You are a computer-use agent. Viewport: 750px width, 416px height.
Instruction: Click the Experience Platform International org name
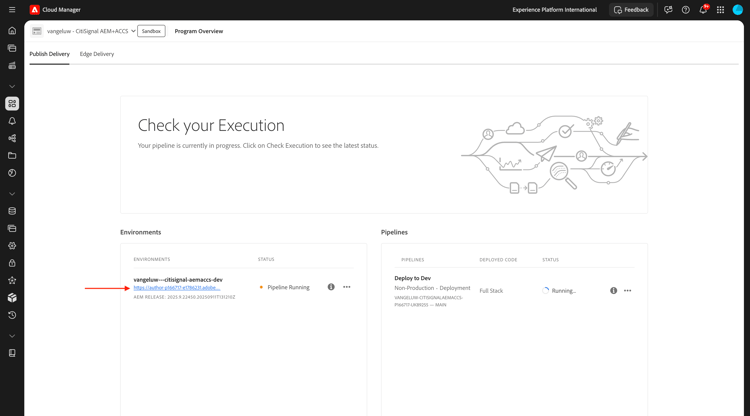click(554, 10)
